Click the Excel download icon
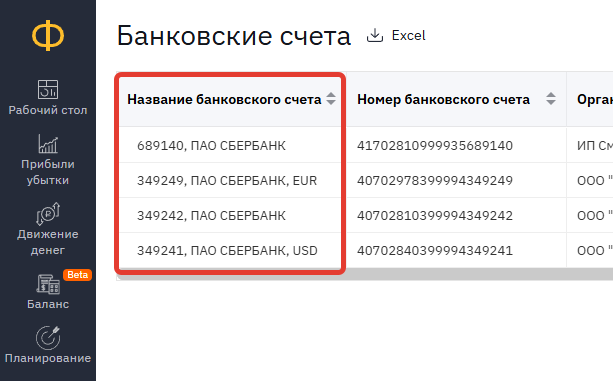Screen dimensions: 613x381 pyautogui.click(x=375, y=36)
